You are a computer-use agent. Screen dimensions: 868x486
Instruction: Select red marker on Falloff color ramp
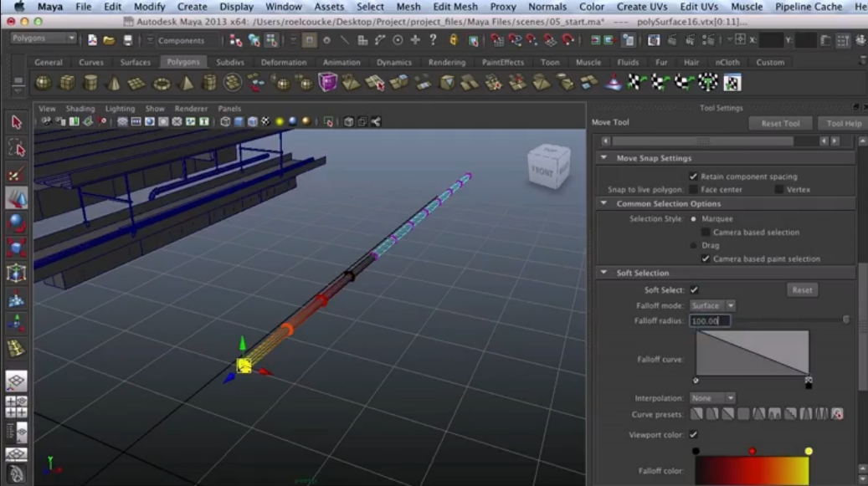(x=752, y=452)
